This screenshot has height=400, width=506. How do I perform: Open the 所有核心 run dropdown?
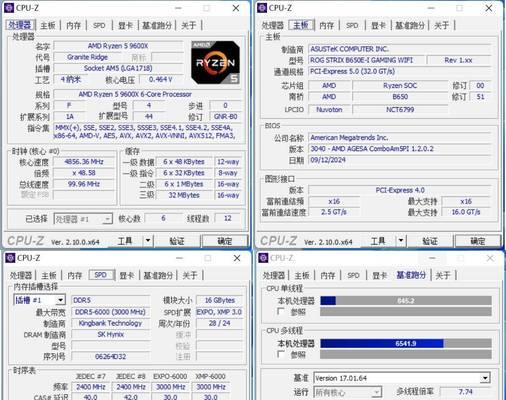click(347, 392)
